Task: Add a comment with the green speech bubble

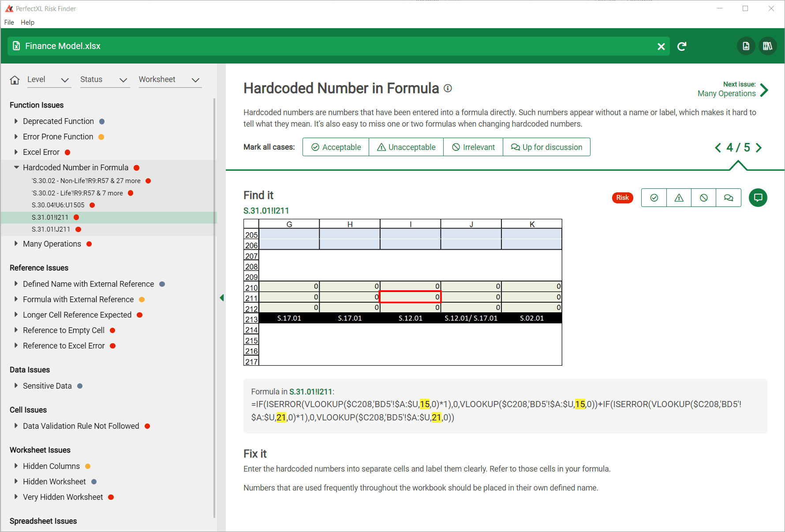Action: (x=758, y=198)
